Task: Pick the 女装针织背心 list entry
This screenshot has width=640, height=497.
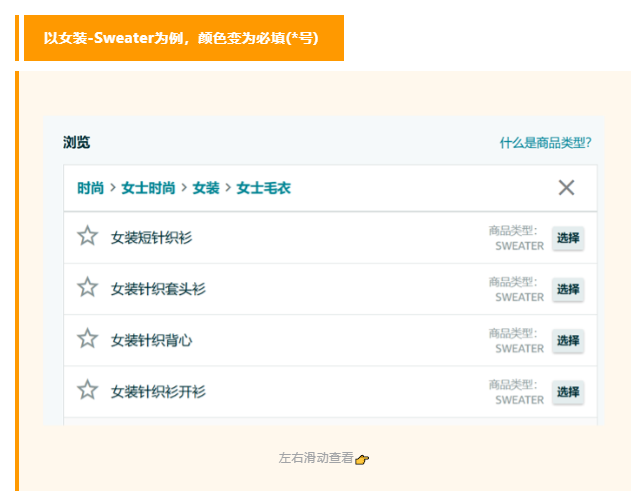Action: pyautogui.click(x=151, y=341)
